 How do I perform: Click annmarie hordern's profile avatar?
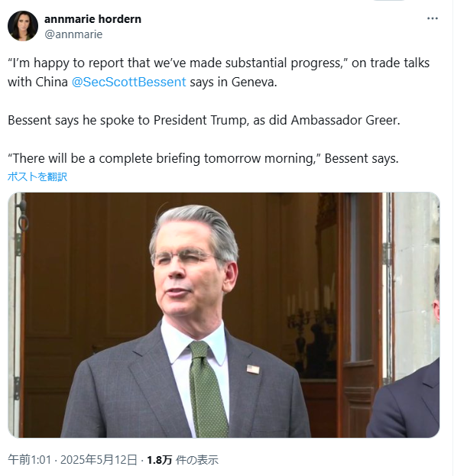23,26
